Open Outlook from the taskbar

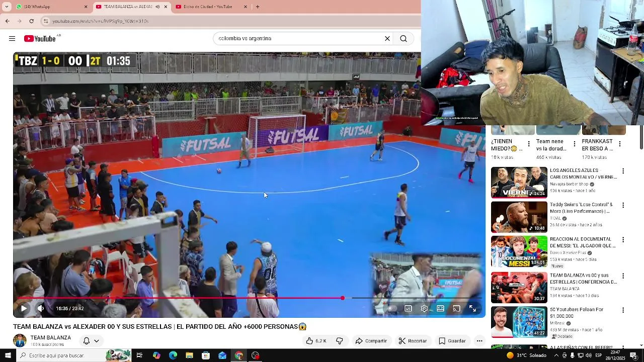point(222,355)
